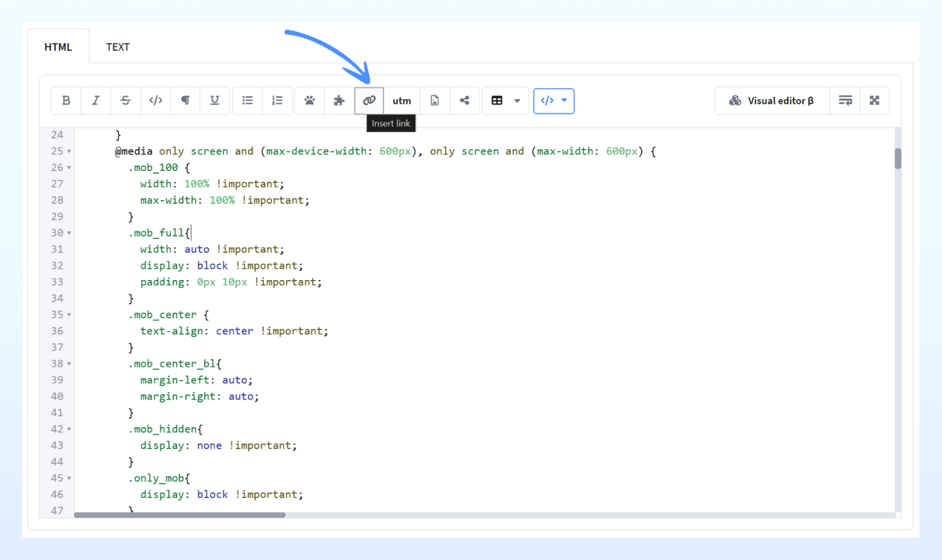The width and height of the screenshot is (942, 560).
Task: Click the utm button
Action: click(x=402, y=101)
